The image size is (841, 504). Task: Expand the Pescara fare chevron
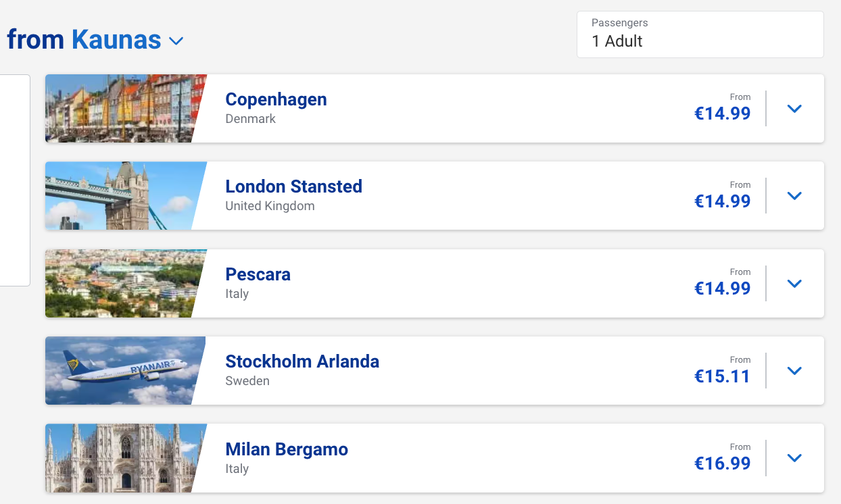[x=794, y=284]
